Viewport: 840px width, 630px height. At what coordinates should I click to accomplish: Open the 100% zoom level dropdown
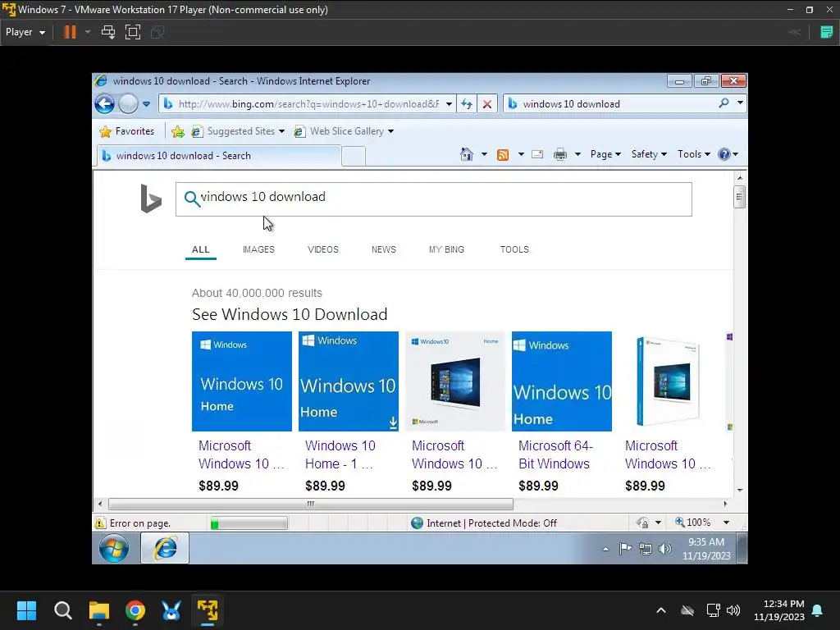(x=726, y=523)
